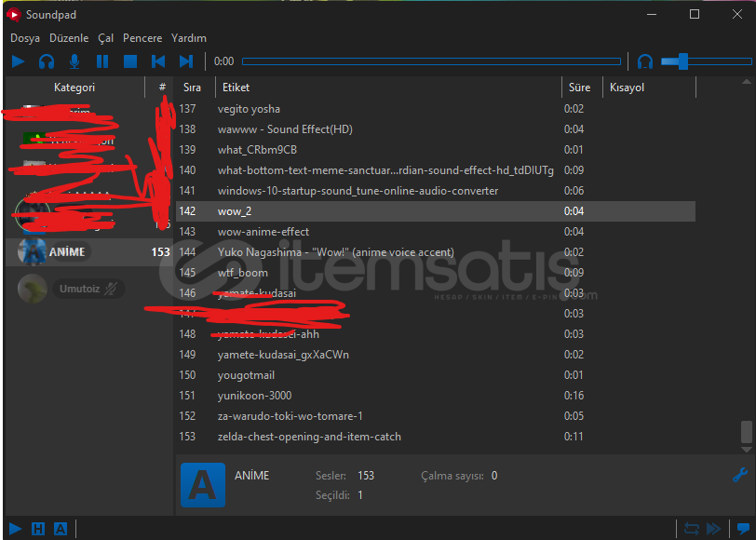
Task: Play on microphone only via microphone icon
Action: [74, 61]
